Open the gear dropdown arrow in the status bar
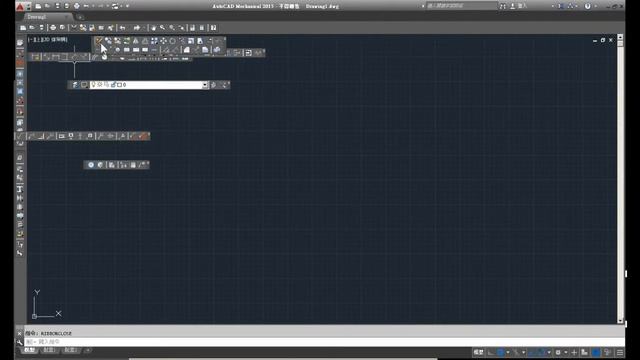The image size is (640, 360). pyautogui.click(x=566, y=352)
